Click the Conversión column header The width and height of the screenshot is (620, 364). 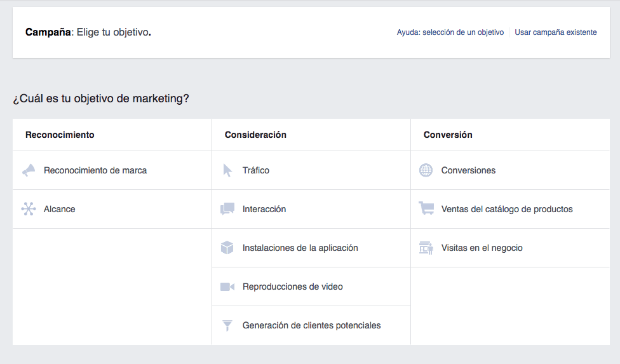pos(448,135)
